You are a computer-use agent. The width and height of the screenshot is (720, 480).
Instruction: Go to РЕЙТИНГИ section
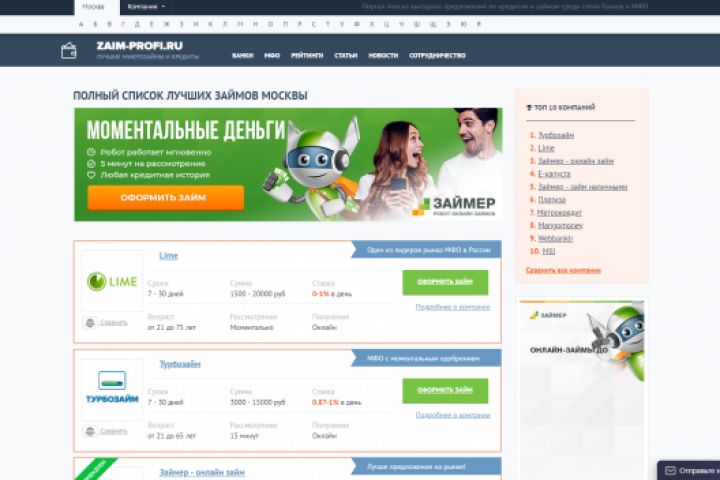(307, 56)
